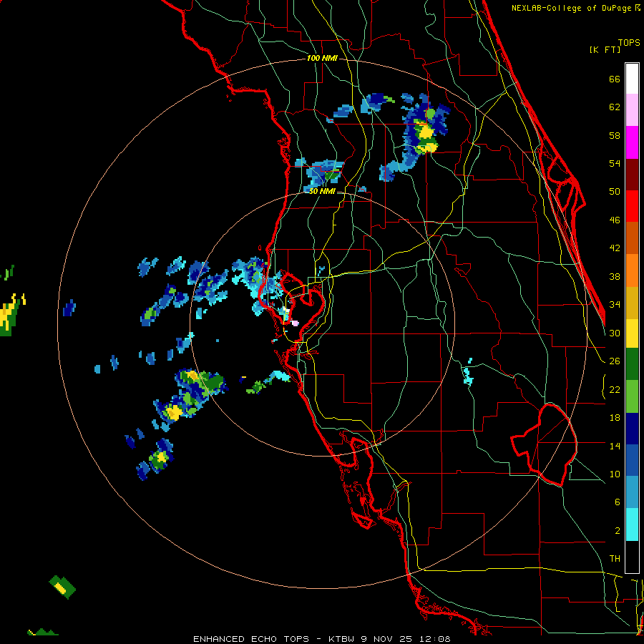Click the burnt orange legend swatch

pos(632,238)
